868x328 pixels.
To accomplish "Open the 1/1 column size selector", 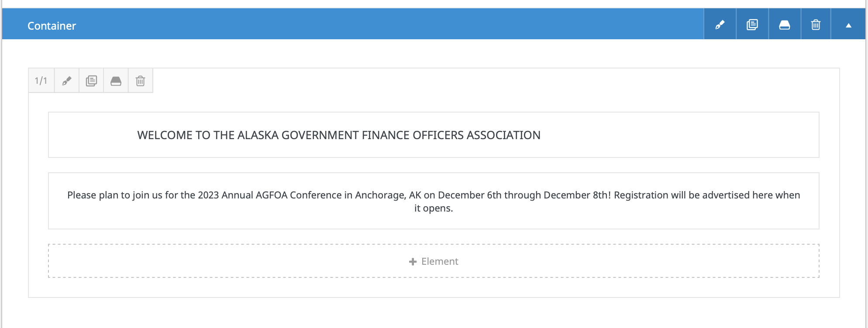I will coord(41,81).
